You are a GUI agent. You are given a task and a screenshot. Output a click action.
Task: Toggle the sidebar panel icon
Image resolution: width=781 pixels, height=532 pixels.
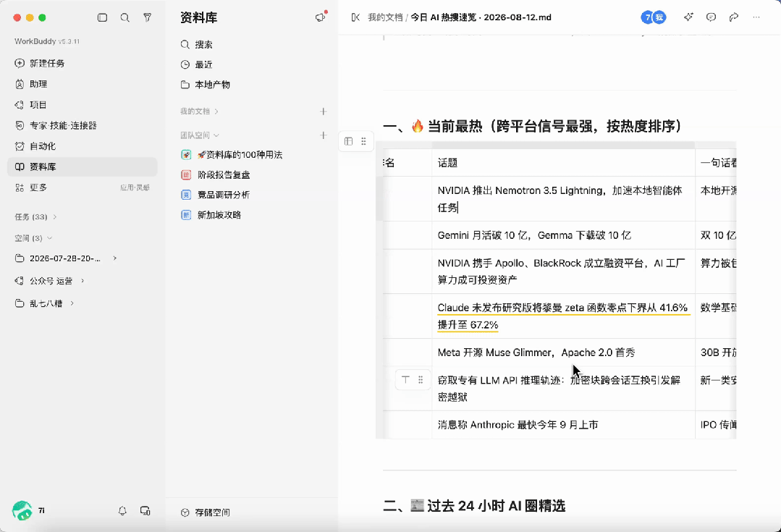pos(102,17)
